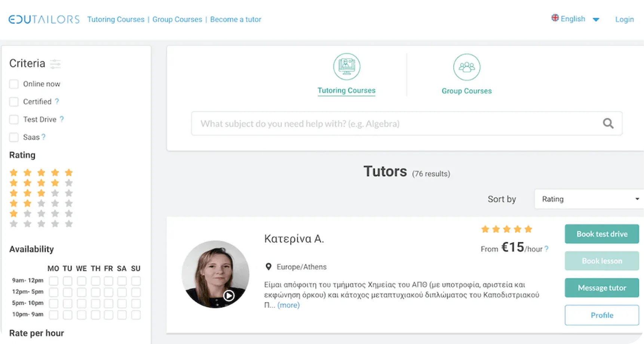644x344 pixels.
Task: Click the Edutailors logo
Action: point(44,19)
